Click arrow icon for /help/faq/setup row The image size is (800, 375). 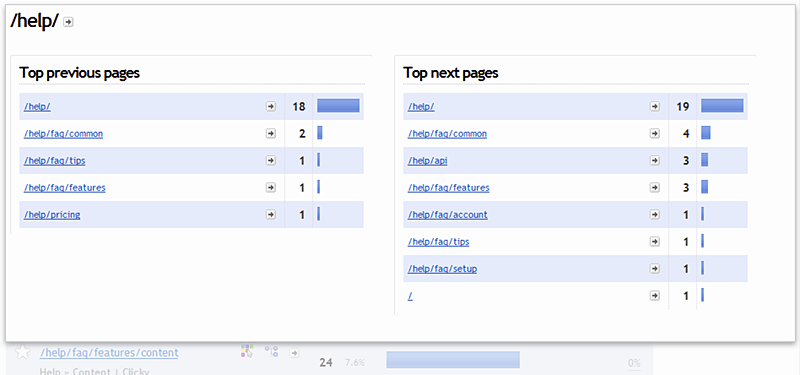[655, 269]
